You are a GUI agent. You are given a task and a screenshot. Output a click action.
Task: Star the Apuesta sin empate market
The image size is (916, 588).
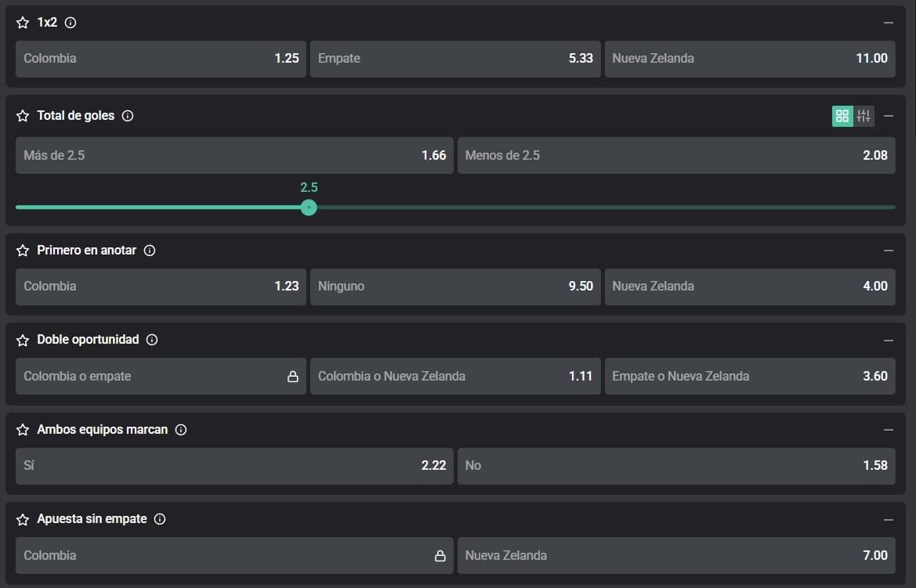[x=23, y=519]
